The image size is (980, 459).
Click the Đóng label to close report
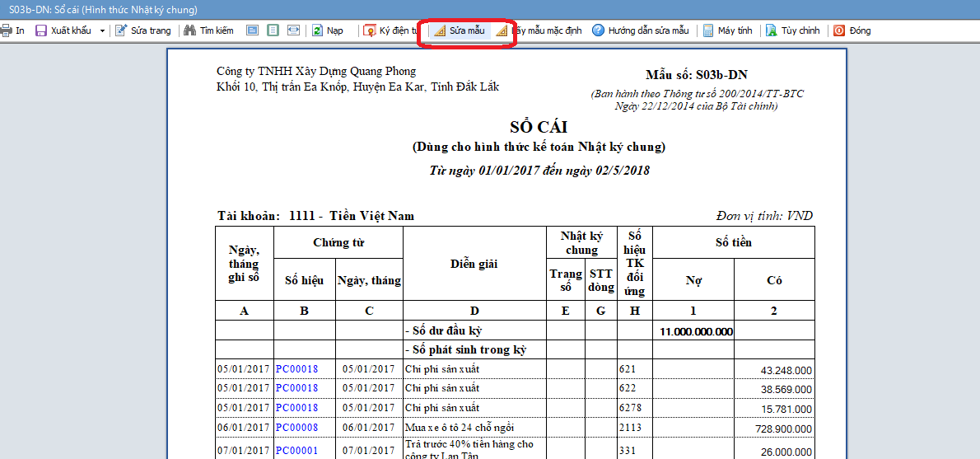coord(860,30)
